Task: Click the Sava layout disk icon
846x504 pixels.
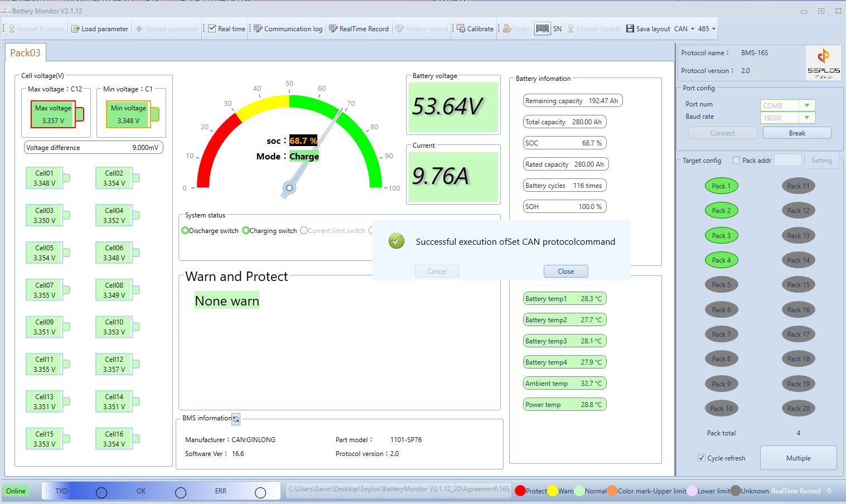Action: [x=630, y=29]
